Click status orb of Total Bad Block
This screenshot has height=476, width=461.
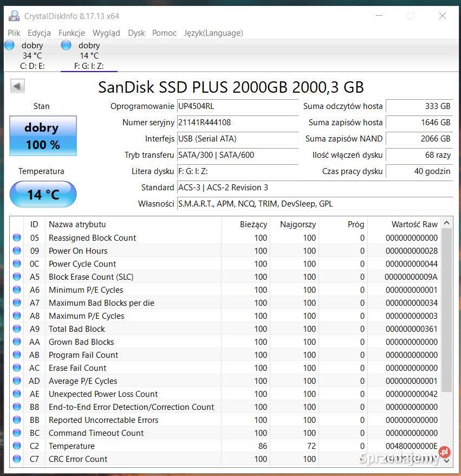pyautogui.click(x=17, y=329)
